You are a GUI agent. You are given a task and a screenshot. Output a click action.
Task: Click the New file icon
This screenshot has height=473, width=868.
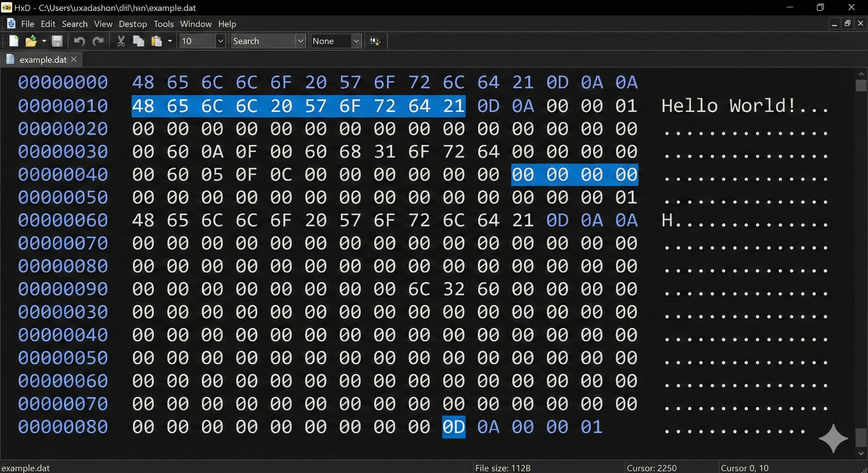pos(14,41)
